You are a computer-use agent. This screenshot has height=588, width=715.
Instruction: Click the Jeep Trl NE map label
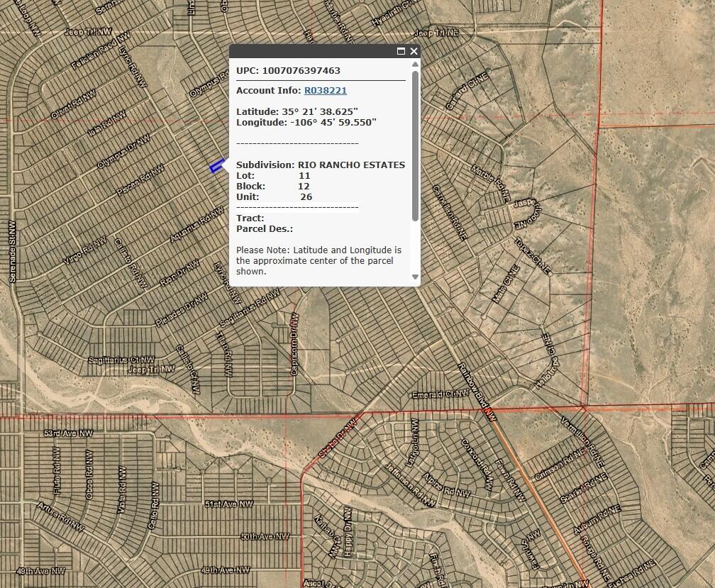436,33
